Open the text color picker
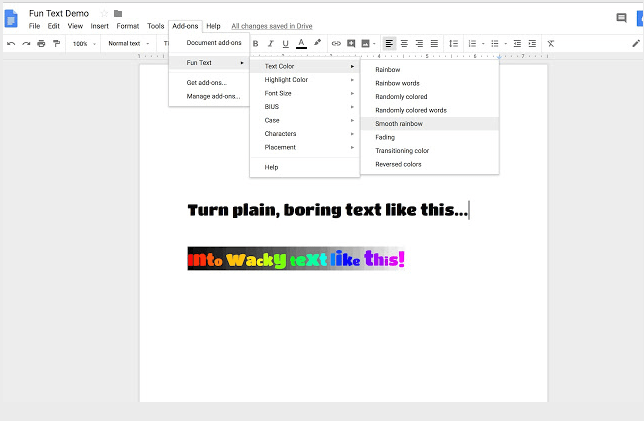Screen dimensions: 644x421 point(301,44)
